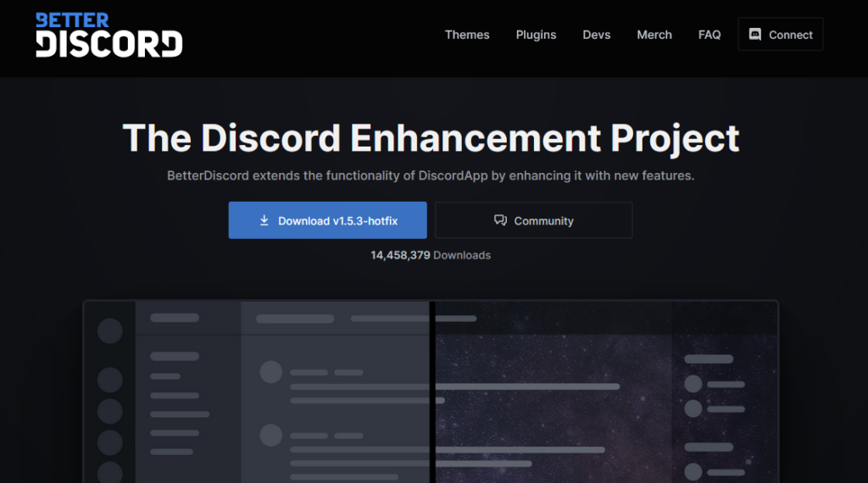Open the FAQ page
This screenshot has height=483, width=868.
pyautogui.click(x=709, y=35)
